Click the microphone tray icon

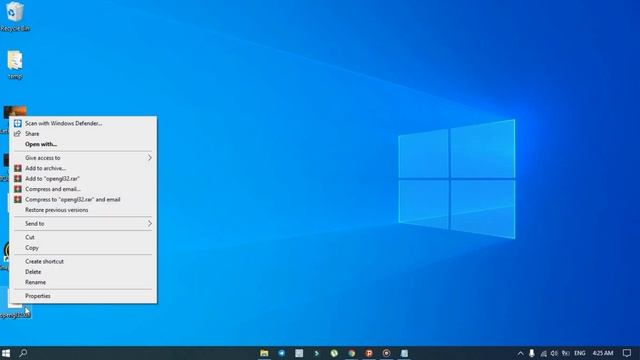point(531,353)
